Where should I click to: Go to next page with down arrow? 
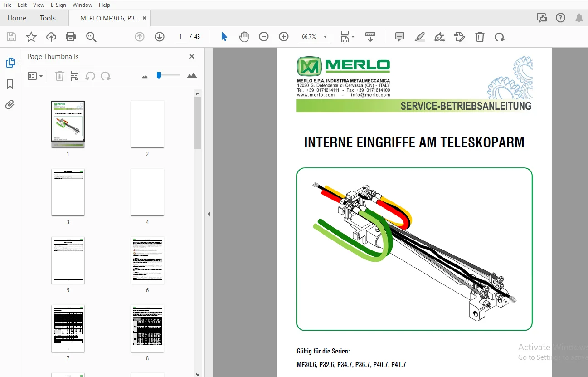click(160, 37)
